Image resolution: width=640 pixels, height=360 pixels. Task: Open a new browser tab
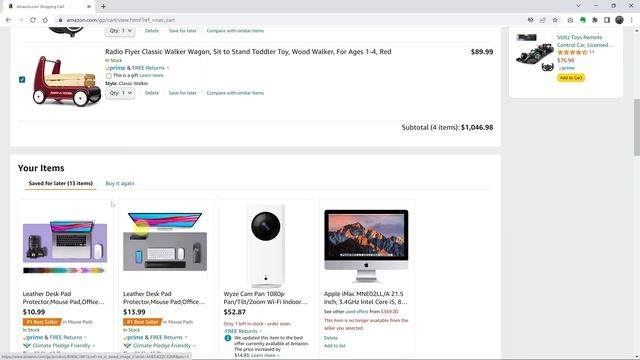(x=103, y=7)
